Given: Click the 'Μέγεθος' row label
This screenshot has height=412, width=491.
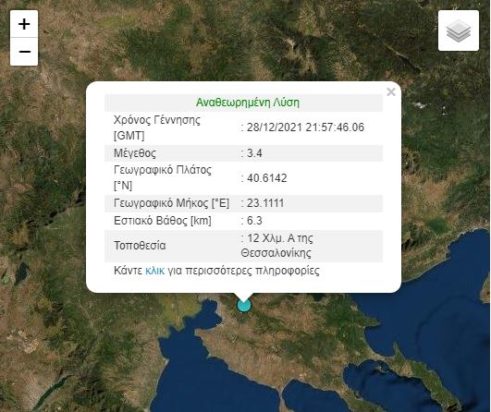Looking at the screenshot, I should point(135,153).
